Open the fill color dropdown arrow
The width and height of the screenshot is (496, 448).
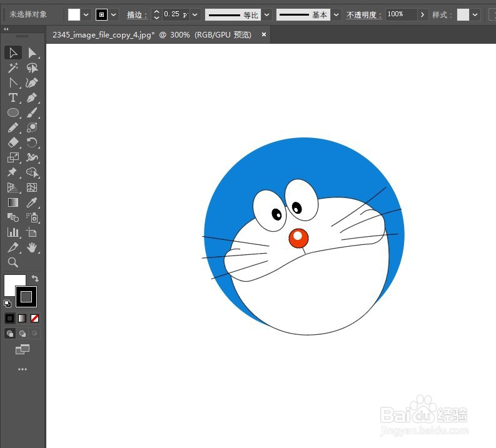coord(86,14)
